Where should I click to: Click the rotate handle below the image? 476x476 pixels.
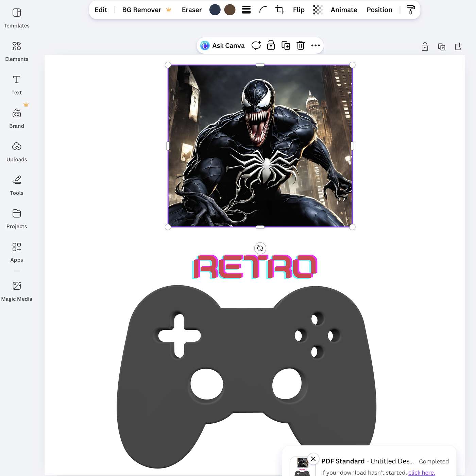[260, 248]
